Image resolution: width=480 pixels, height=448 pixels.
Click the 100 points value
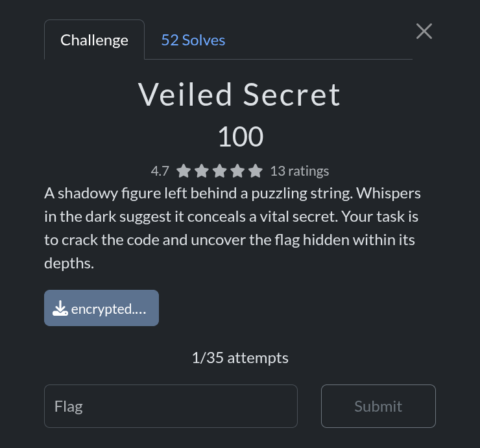[x=239, y=137]
